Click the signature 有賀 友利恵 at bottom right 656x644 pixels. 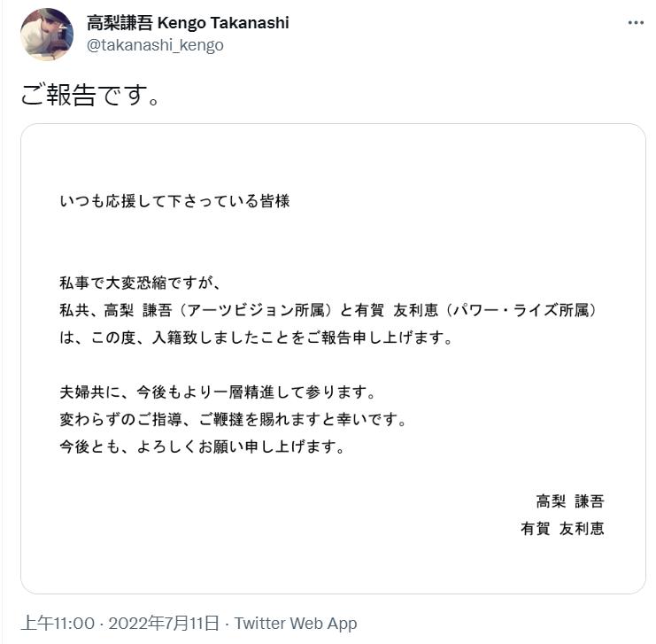(x=563, y=529)
